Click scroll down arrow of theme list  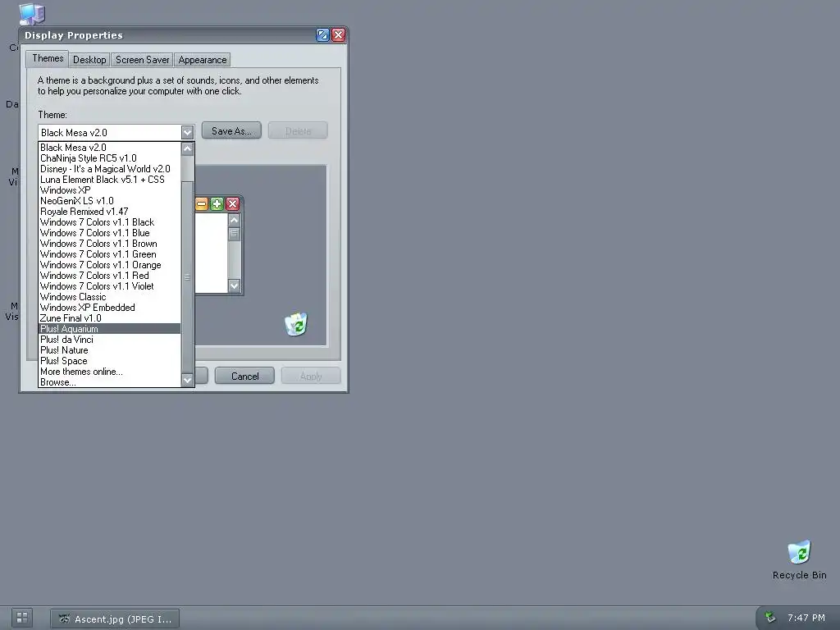click(187, 380)
